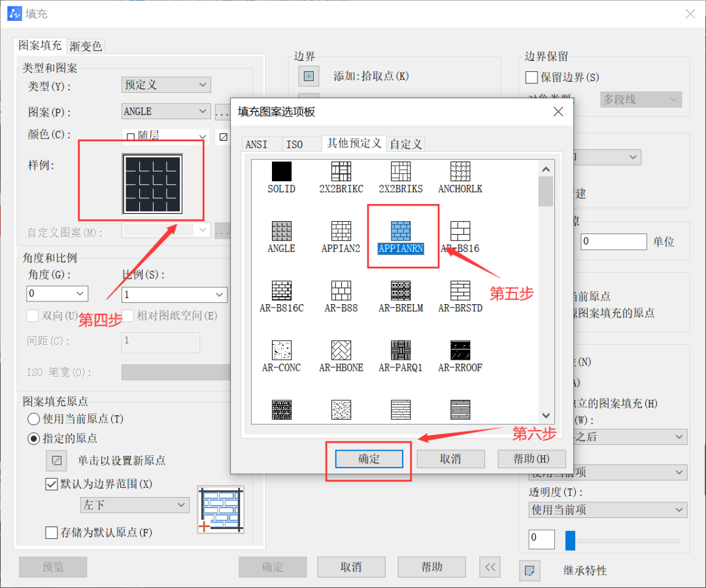Select the AR-RROOF roof pattern

(x=460, y=351)
